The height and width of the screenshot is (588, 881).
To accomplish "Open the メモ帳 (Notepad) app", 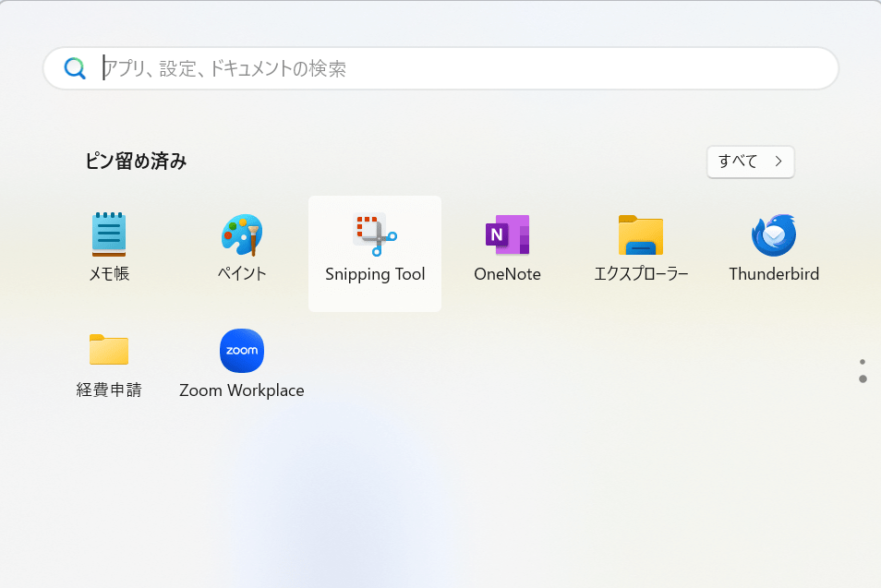I will (x=109, y=247).
